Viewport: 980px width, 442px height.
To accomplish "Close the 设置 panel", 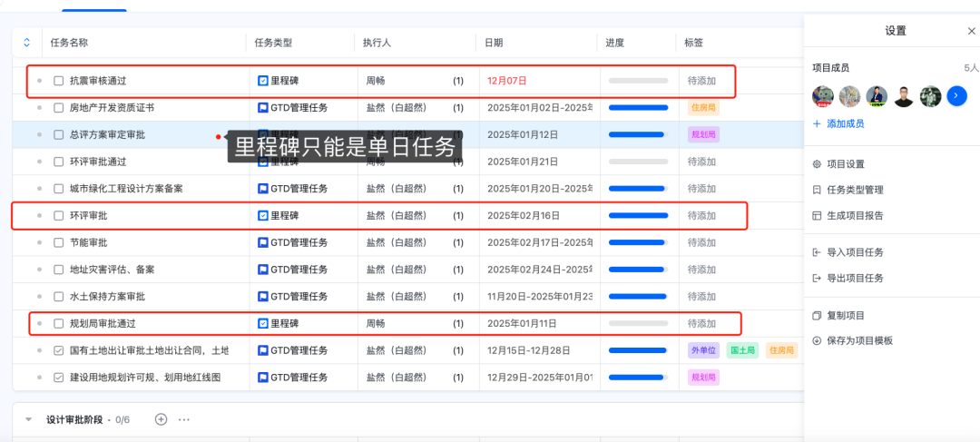I will pos(971,31).
